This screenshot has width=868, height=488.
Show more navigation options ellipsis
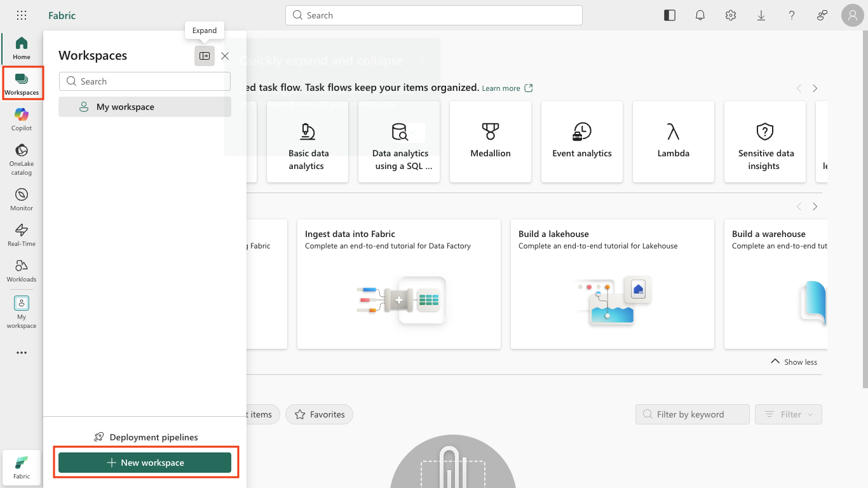22,353
